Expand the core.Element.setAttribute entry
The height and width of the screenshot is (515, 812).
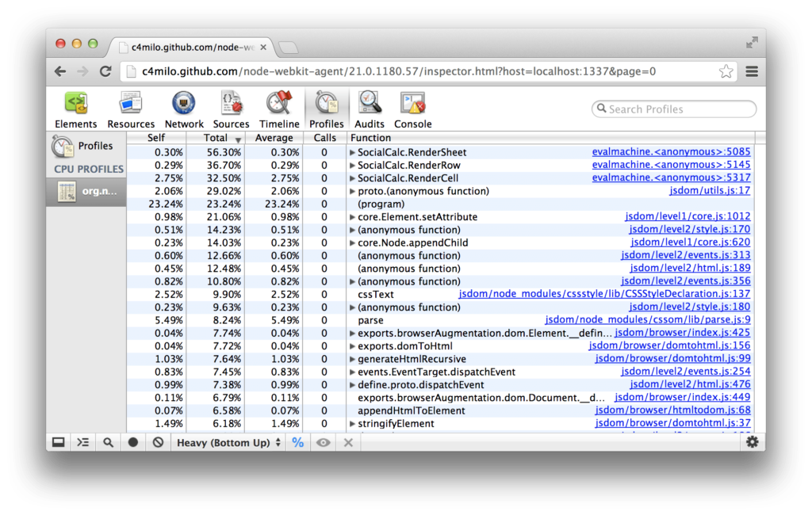point(351,216)
